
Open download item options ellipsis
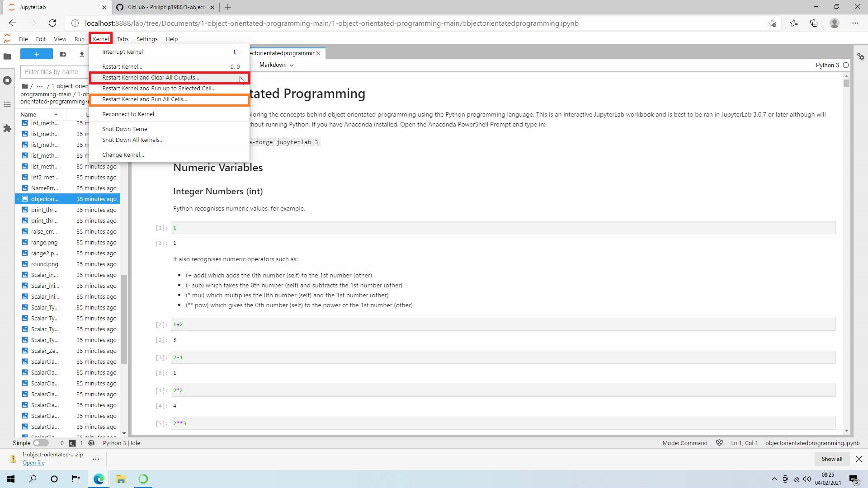click(96, 459)
